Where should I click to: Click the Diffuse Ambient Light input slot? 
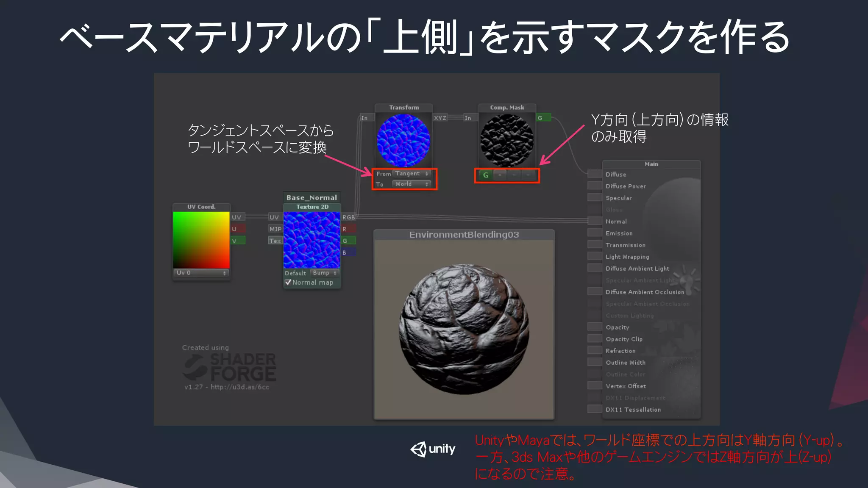point(595,268)
